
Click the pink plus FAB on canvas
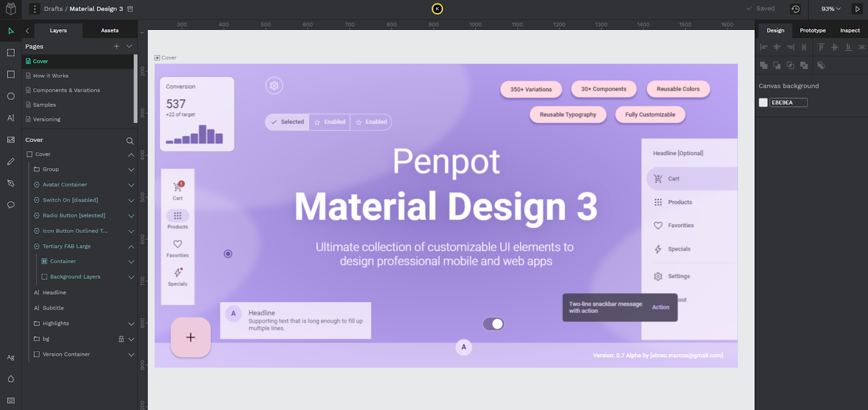point(190,337)
